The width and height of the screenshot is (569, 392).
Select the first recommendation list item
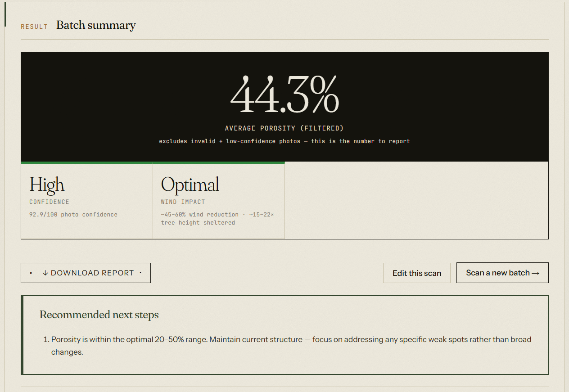[x=291, y=346]
